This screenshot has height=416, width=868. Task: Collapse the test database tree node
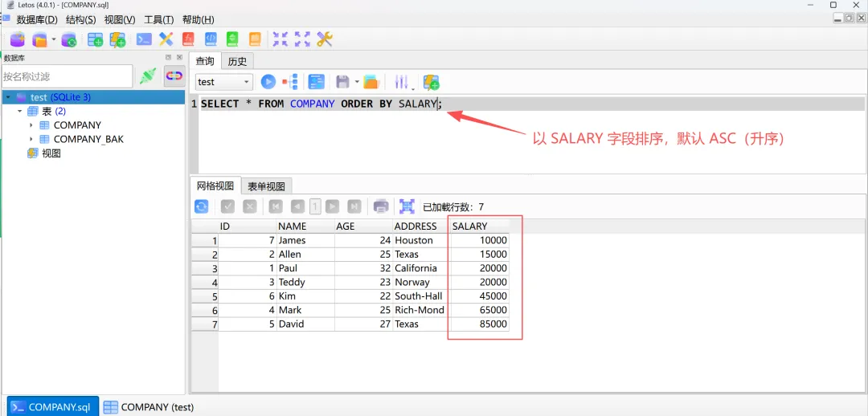click(x=8, y=97)
